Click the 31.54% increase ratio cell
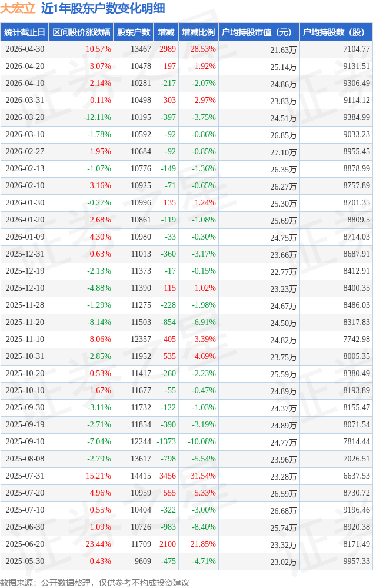Viewport: 373px width, 588px height. click(x=203, y=476)
